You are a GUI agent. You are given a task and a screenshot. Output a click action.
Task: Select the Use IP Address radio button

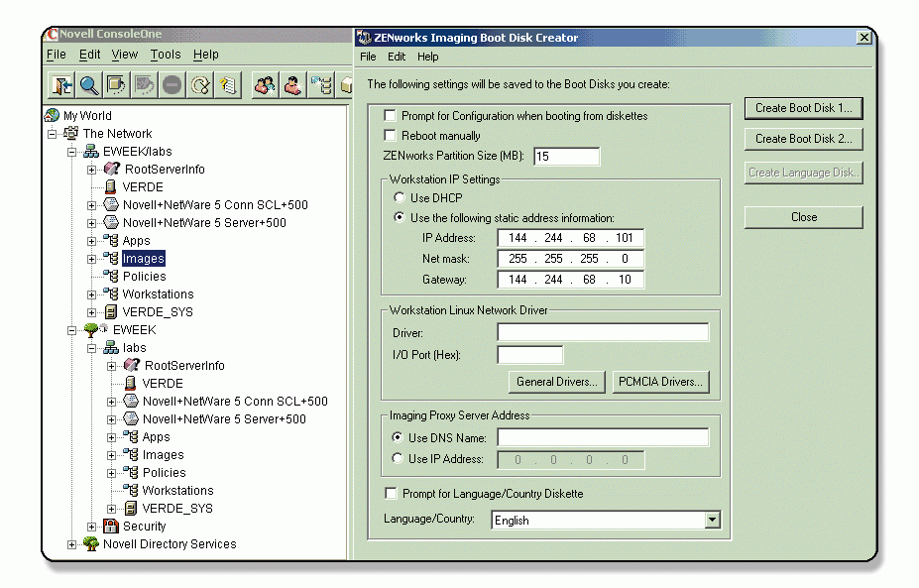[398, 458]
